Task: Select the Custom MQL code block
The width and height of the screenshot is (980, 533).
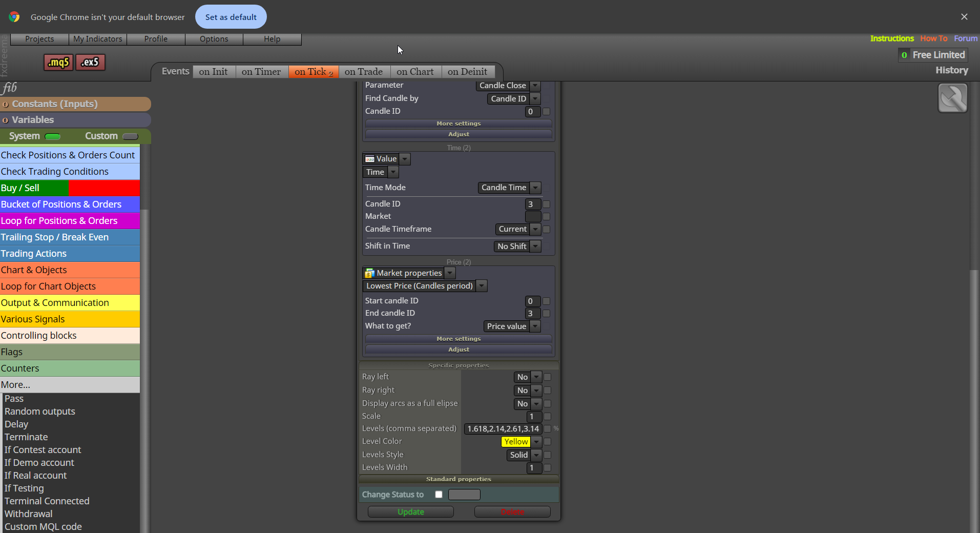Action: [x=43, y=527]
